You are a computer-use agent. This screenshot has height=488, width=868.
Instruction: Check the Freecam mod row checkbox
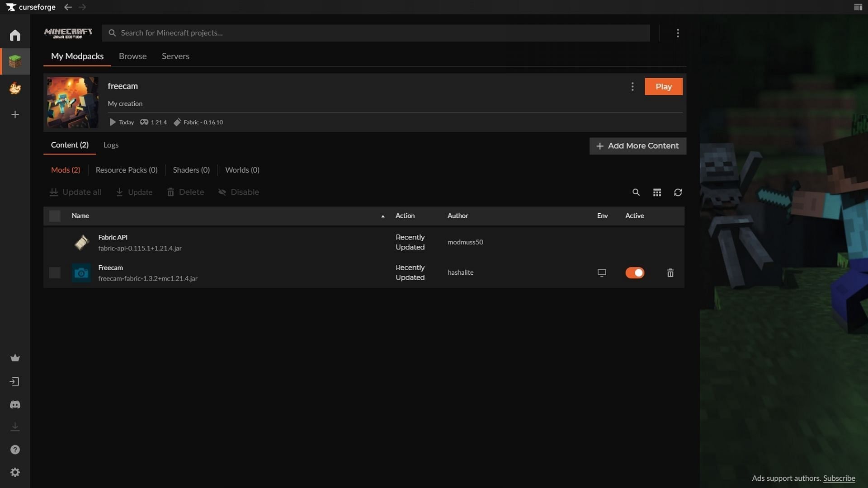pyautogui.click(x=55, y=273)
